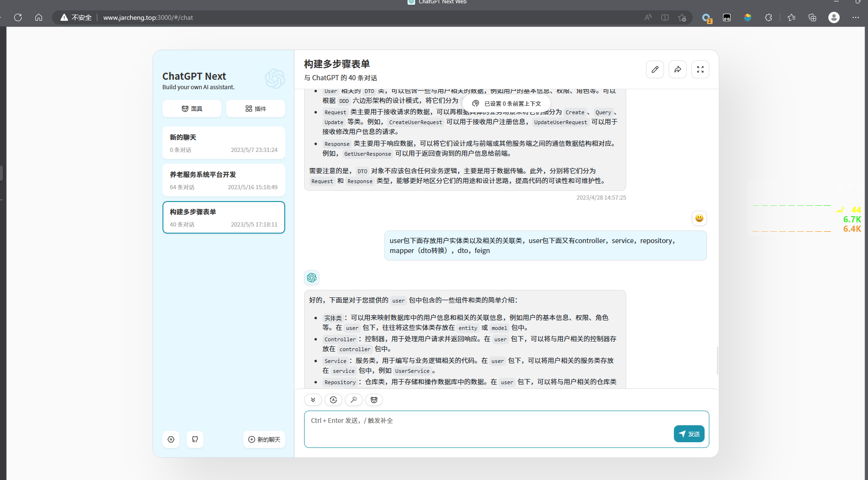Click the theme toggle icon above input

pyautogui.click(x=333, y=400)
